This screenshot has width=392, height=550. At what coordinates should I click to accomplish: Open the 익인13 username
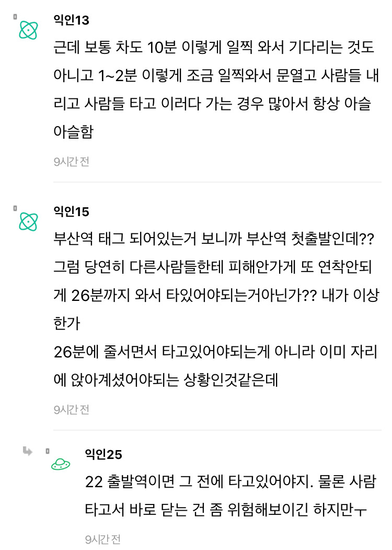72,20
